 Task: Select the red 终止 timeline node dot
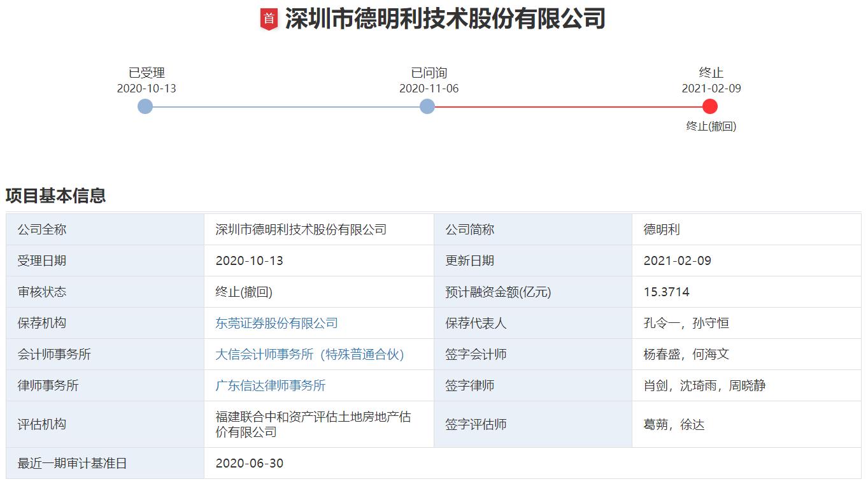click(x=710, y=106)
